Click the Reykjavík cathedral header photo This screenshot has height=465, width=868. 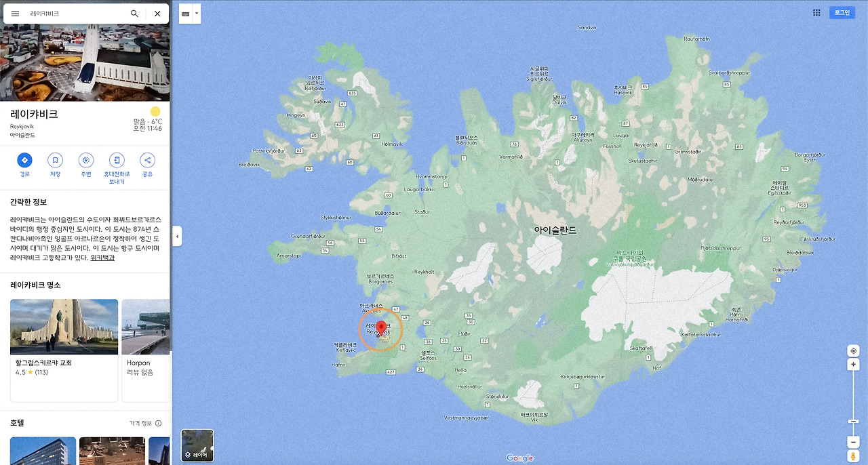[85, 64]
